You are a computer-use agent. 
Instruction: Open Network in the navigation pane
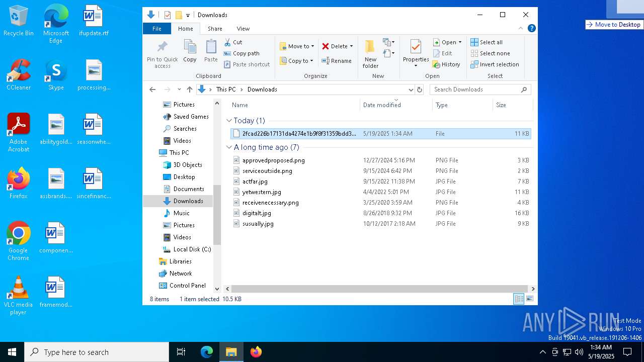tap(176, 274)
